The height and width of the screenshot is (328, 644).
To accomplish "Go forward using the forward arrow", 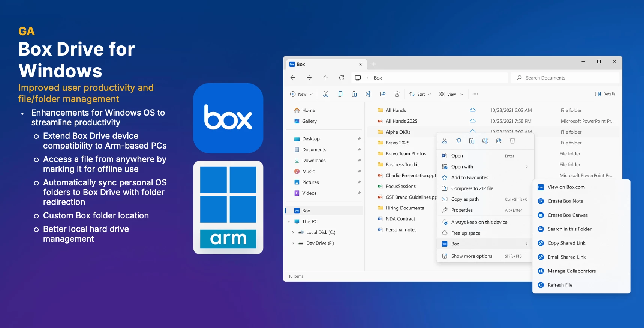I will (309, 78).
